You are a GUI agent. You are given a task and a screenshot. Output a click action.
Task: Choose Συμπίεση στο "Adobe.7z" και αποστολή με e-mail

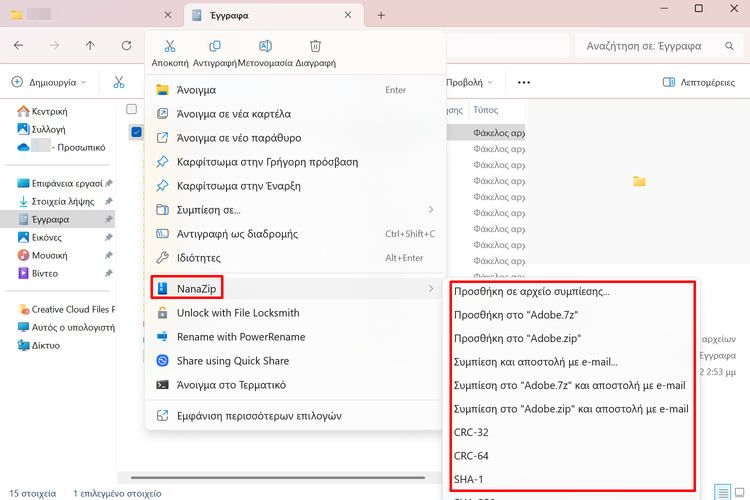tap(572, 385)
